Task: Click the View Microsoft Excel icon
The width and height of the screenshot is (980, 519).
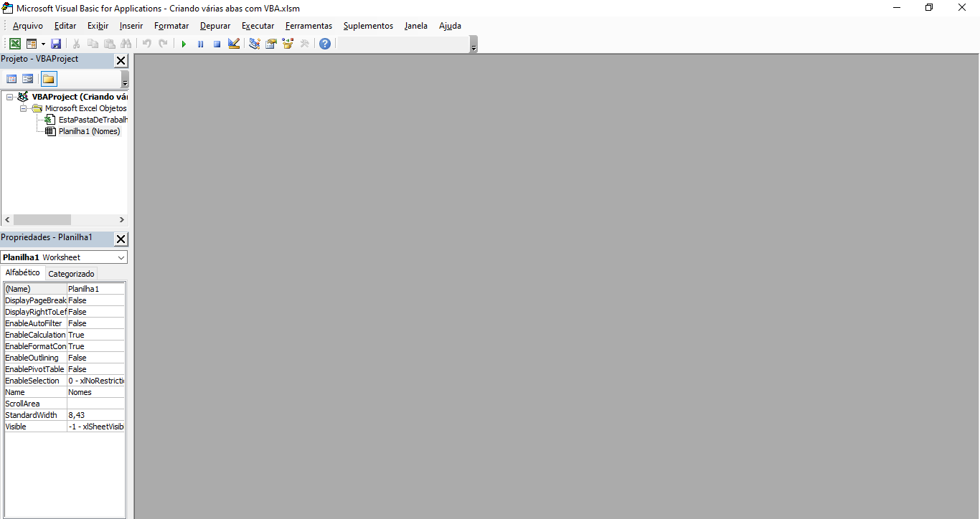Action: [14, 44]
